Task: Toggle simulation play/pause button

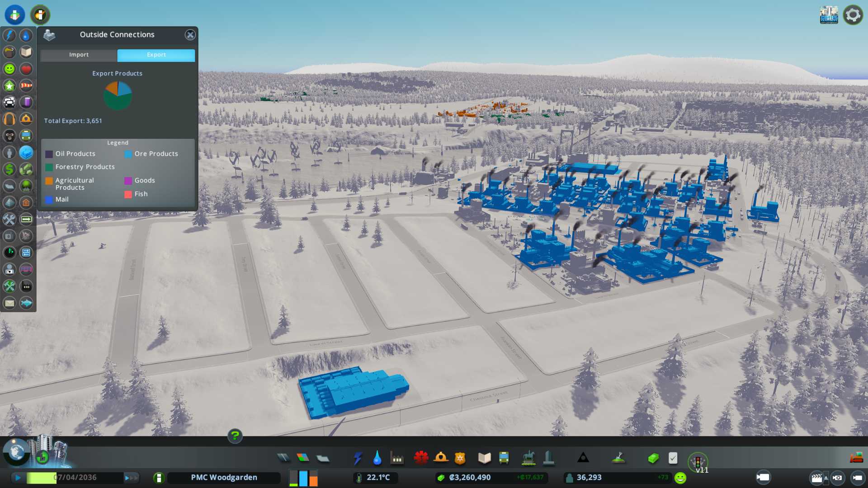Action: pos(18,478)
